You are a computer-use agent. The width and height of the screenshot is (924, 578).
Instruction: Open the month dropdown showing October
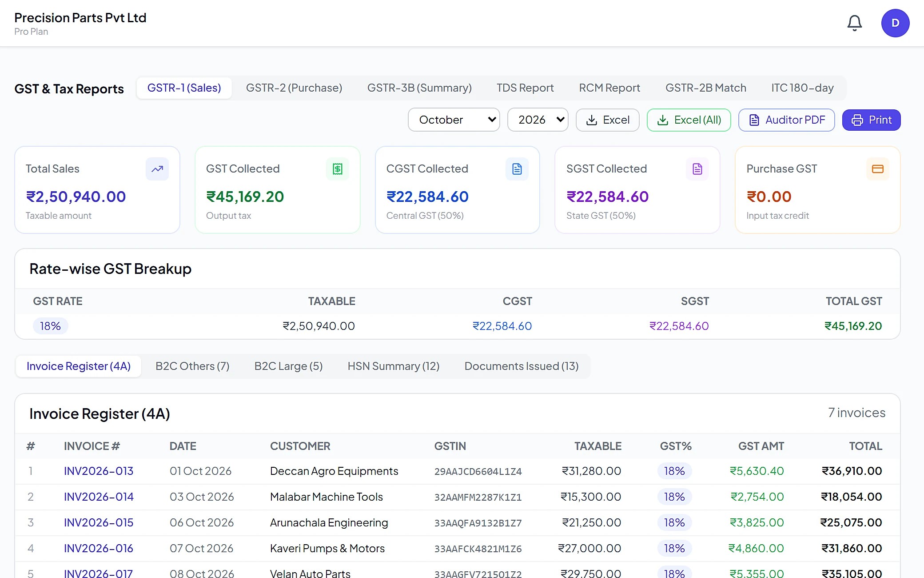pyautogui.click(x=454, y=120)
